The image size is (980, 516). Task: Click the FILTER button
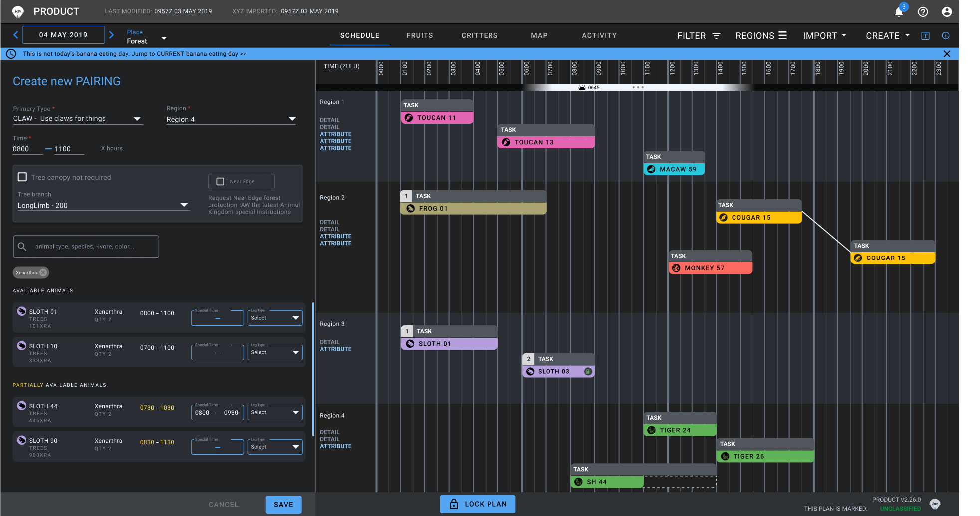699,36
